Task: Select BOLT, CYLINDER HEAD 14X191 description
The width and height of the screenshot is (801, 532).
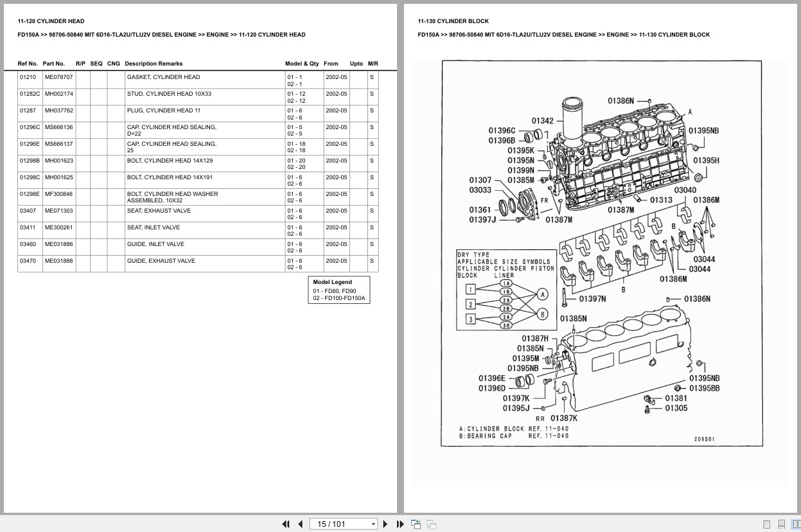Action: [170, 177]
